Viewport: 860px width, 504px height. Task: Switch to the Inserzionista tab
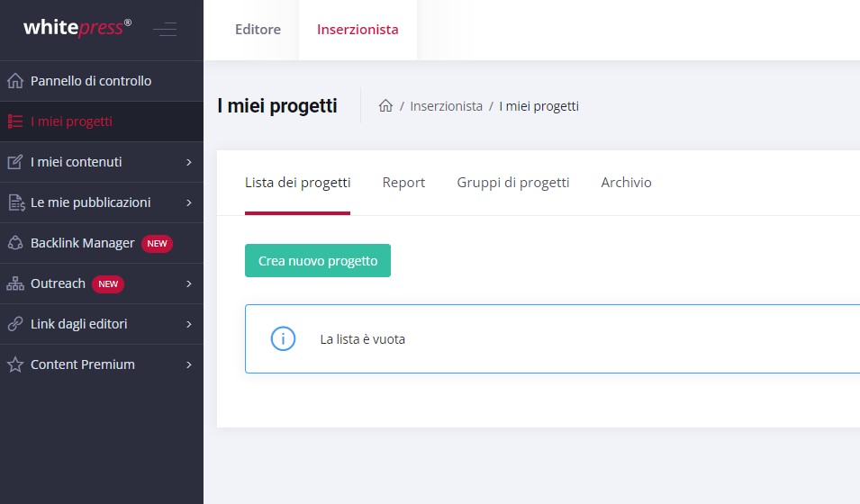click(x=358, y=30)
